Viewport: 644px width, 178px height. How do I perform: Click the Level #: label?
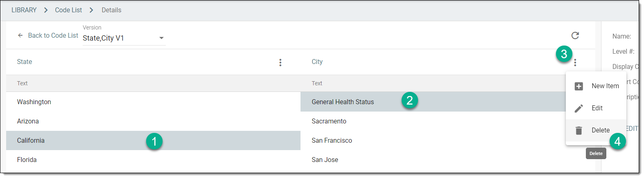pos(623,51)
